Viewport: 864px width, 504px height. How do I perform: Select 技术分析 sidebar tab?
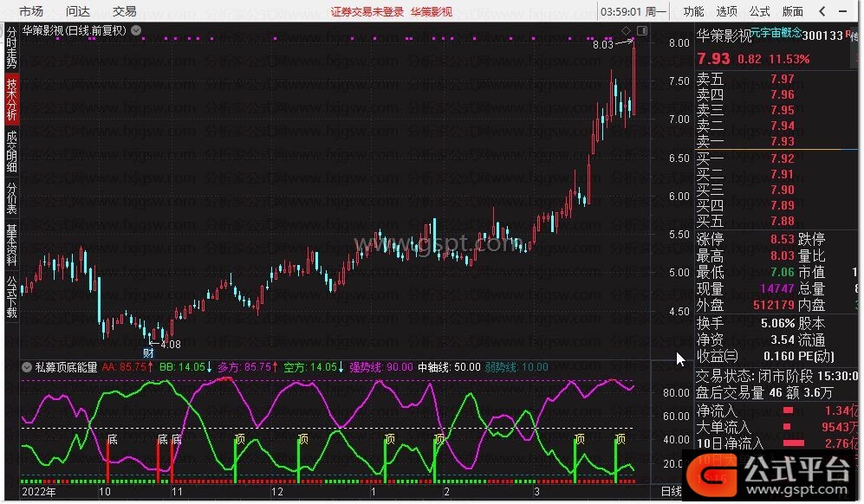(x=11, y=99)
